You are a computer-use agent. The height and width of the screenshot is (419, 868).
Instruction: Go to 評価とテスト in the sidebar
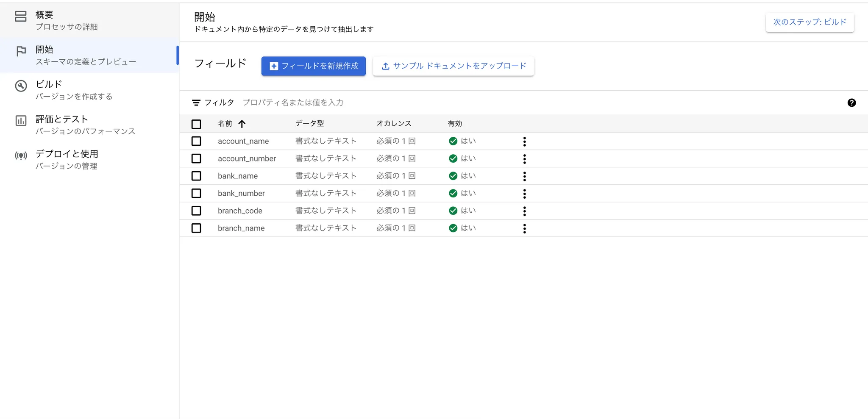[89, 125]
